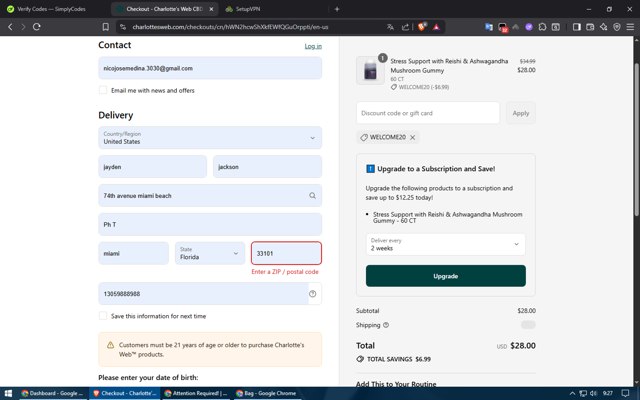Open the VPN shield icon in the toolbar
Viewport: 640px width, 400px height.
coord(617,27)
